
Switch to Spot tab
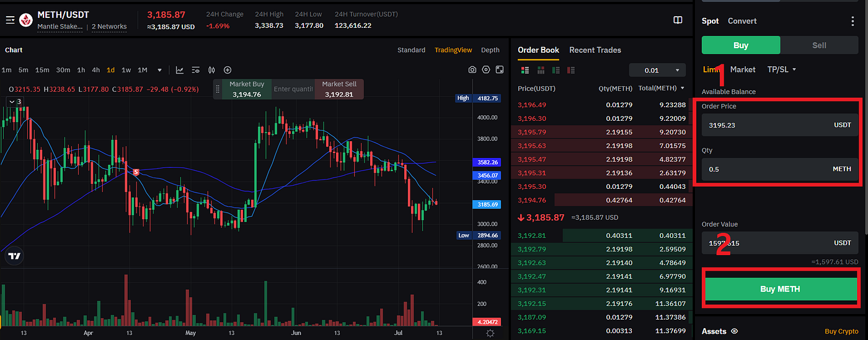point(711,20)
